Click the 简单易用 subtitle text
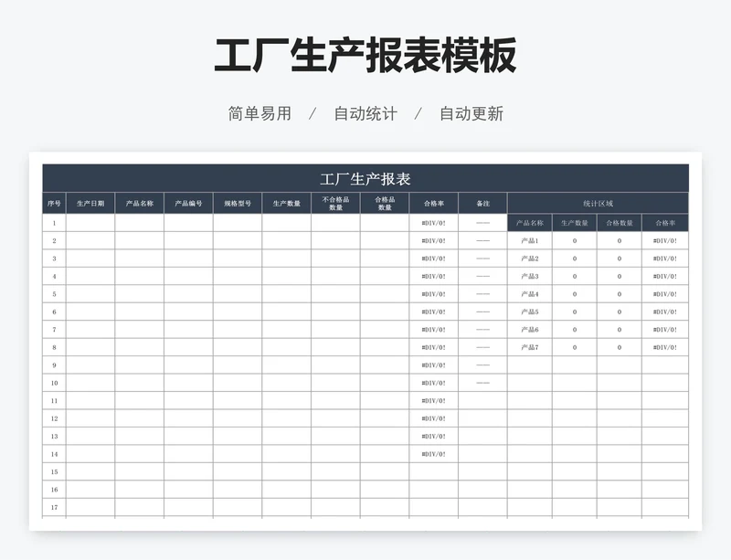Viewport: 731px width, 560px height. click(260, 113)
